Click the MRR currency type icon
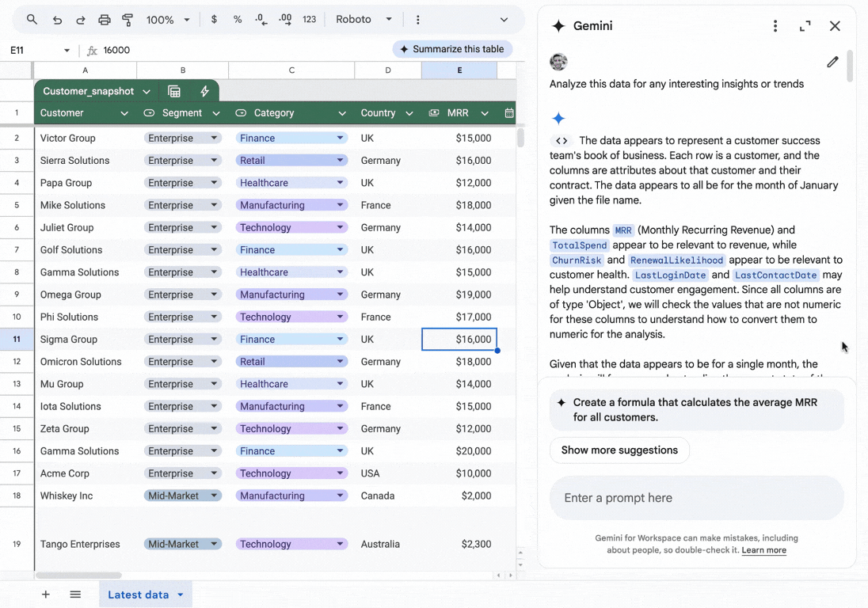The image size is (868, 608). pos(434,113)
